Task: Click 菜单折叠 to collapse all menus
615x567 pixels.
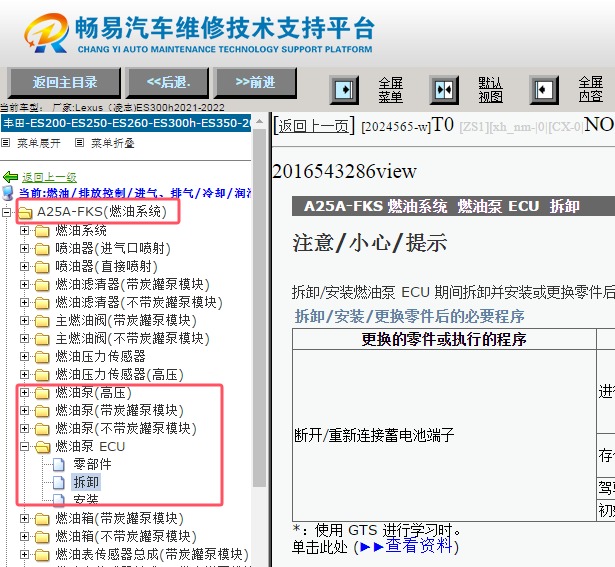Action: tap(113, 143)
